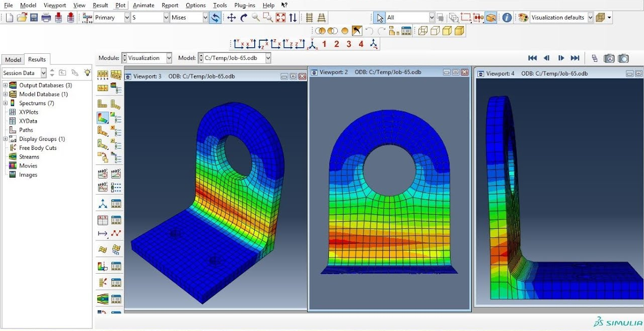Viewport: 644px width, 331px height.
Task: Expand the Spectrums (7) node
Action: pyautogui.click(x=6, y=103)
